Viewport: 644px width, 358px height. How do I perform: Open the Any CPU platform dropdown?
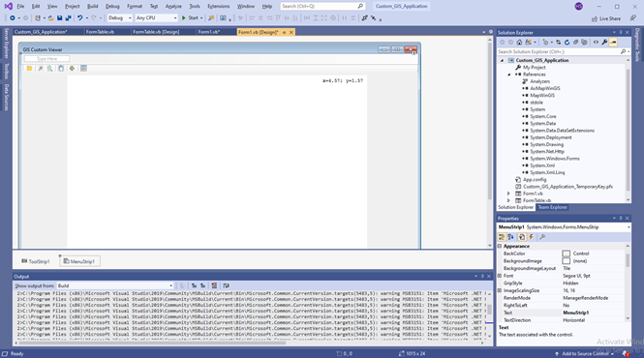click(x=156, y=18)
